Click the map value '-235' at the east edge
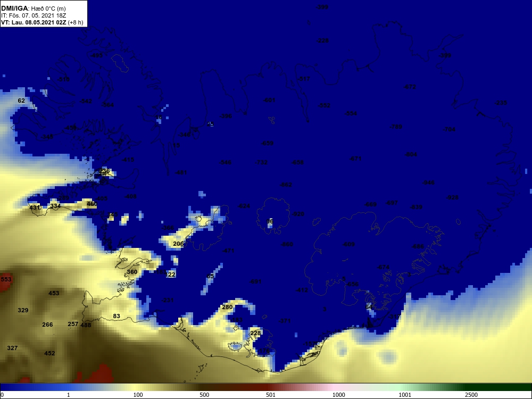Image resolution: width=532 pixels, height=399 pixels. (x=501, y=103)
